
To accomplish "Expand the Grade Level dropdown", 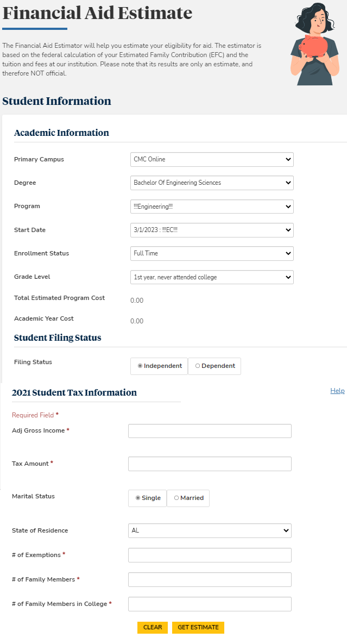I will pyautogui.click(x=211, y=277).
